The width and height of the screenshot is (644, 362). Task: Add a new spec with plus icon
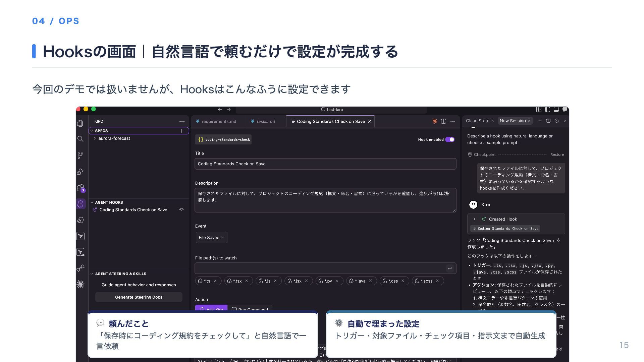coord(181,131)
